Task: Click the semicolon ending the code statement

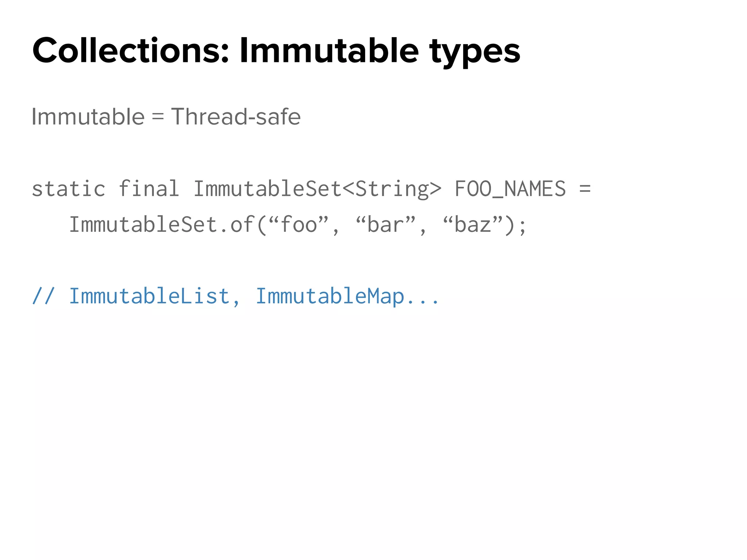Action: (x=522, y=226)
